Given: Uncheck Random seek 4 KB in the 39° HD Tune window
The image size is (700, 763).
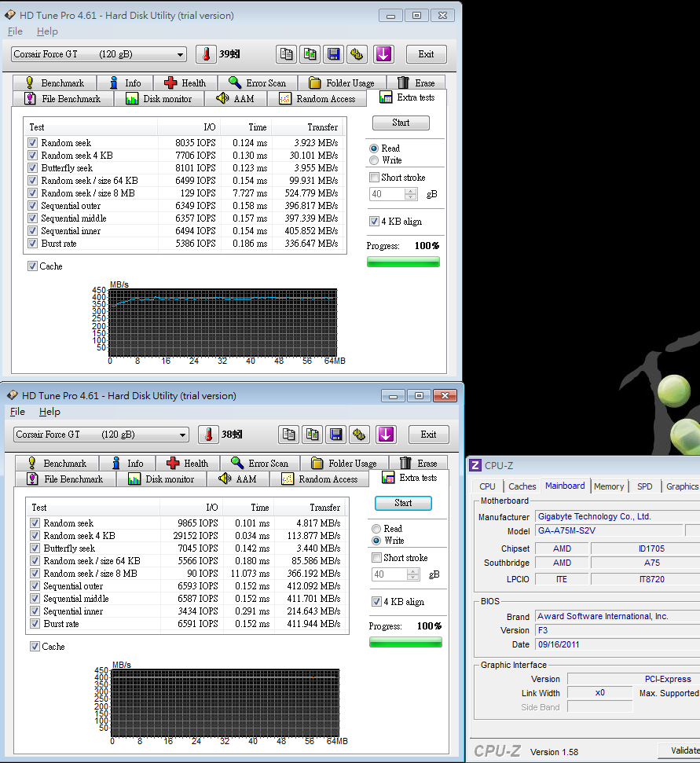Looking at the screenshot, I should 32,156.
